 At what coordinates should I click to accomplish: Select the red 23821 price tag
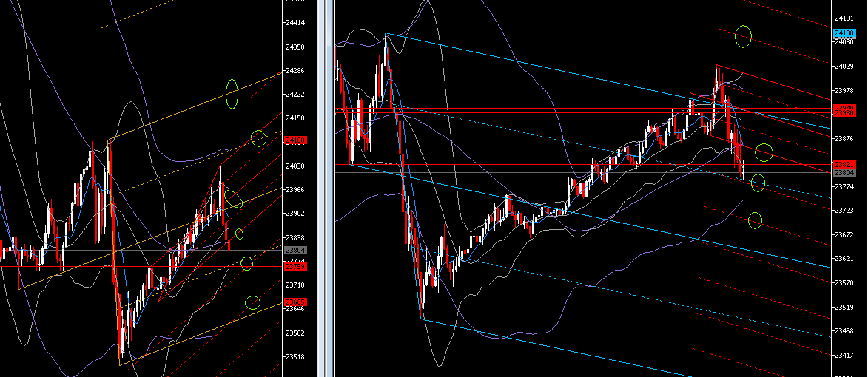click(845, 165)
